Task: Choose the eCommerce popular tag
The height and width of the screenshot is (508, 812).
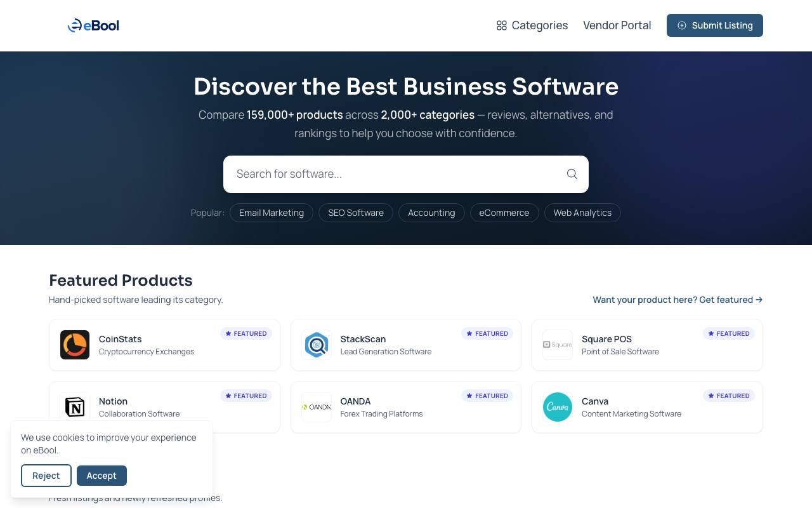Action: coord(504,213)
